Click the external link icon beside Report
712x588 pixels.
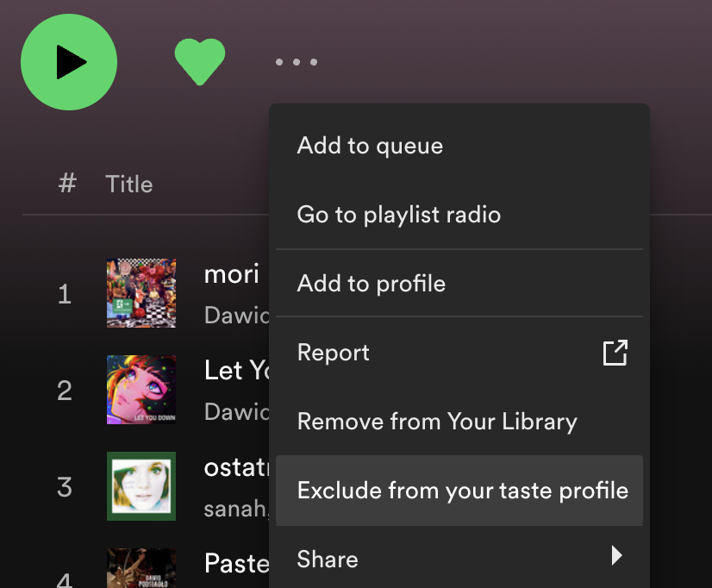[x=615, y=353]
